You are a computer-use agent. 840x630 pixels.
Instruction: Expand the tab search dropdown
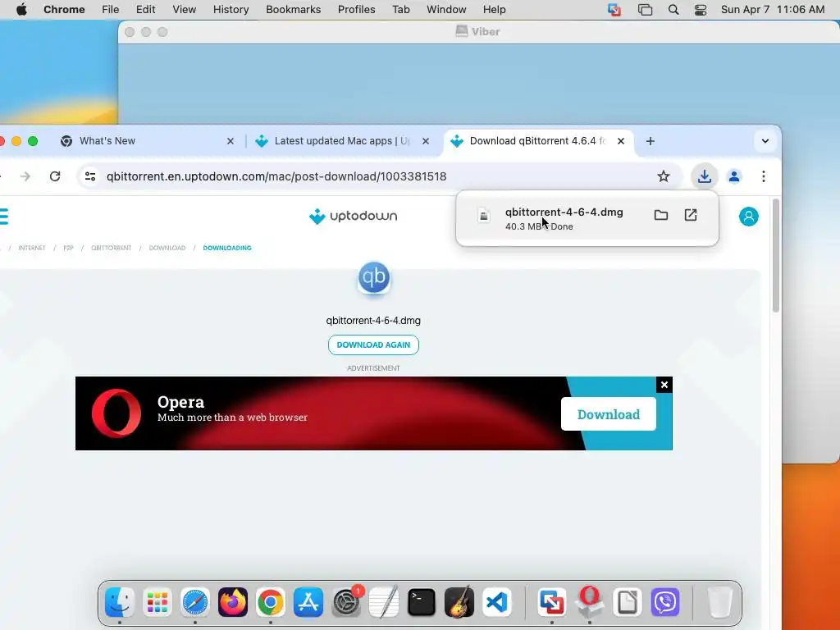pos(765,141)
